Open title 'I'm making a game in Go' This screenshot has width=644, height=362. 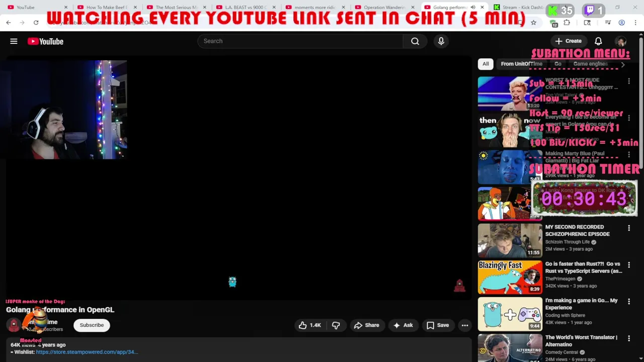(581, 304)
